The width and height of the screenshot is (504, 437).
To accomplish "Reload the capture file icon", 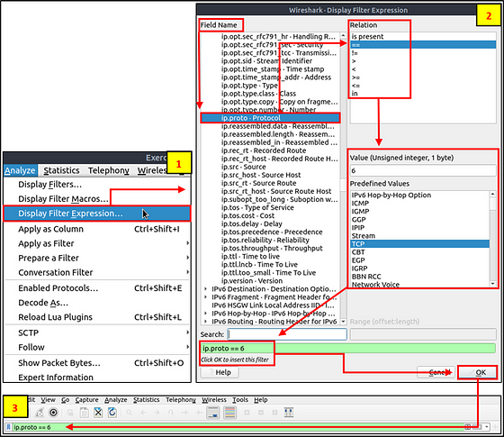I will pos(112,413).
